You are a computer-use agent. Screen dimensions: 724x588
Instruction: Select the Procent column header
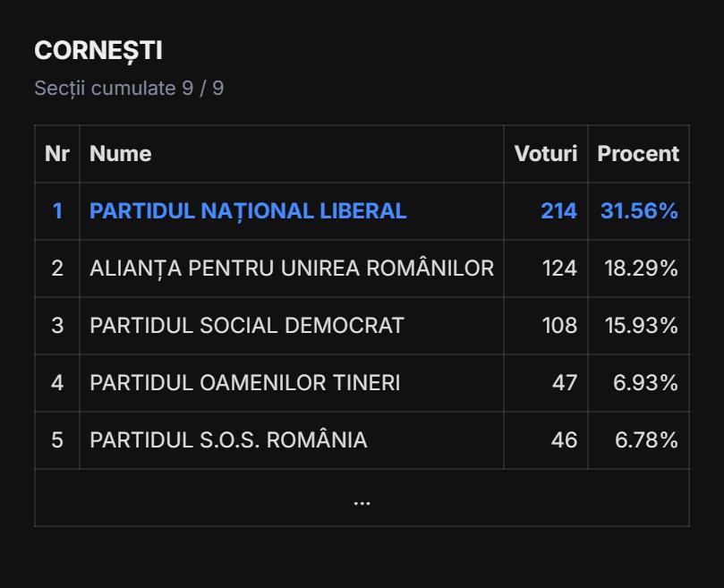(x=638, y=154)
